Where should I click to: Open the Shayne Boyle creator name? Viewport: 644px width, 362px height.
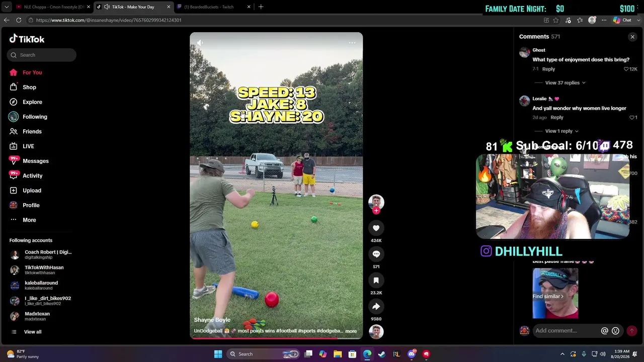click(212, 320)
